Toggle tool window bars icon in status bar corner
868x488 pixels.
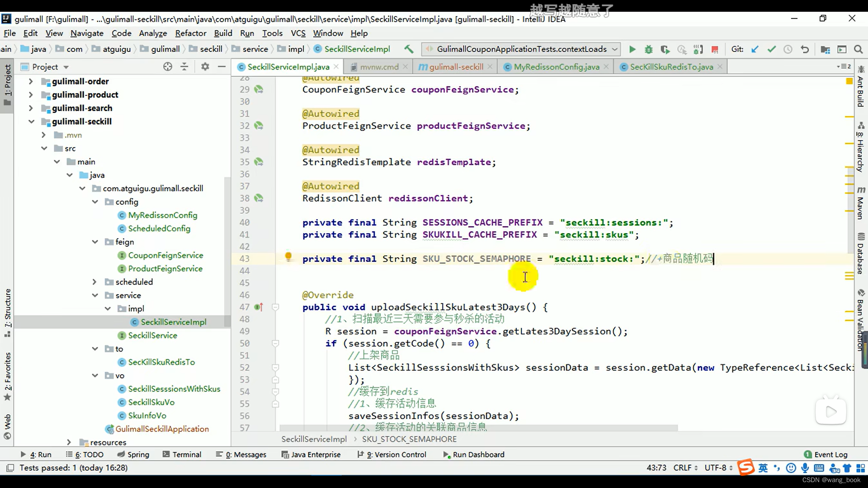(x=10, y=468)
